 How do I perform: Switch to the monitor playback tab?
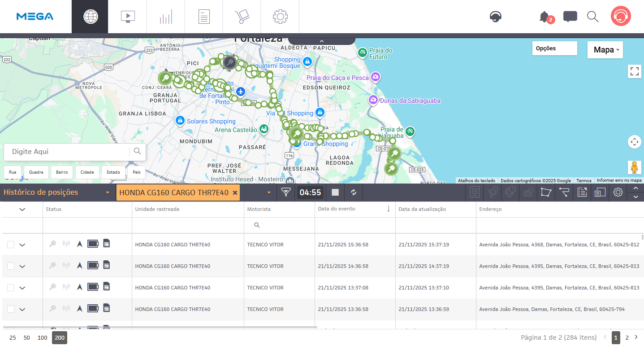point(128,17)
